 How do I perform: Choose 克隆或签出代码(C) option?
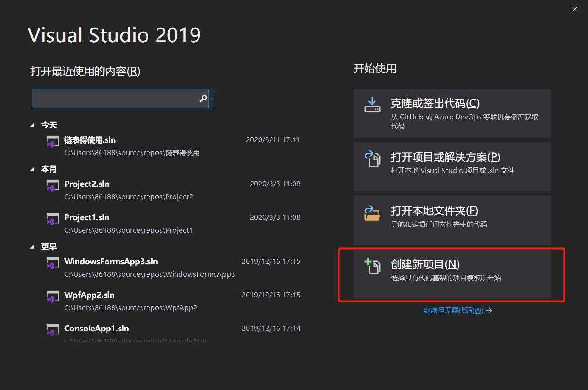pos(452,113)
